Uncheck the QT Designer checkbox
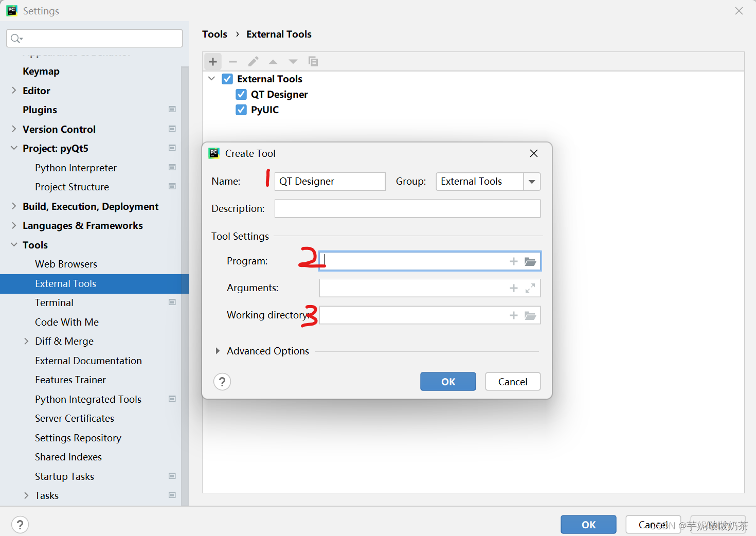The image size is (756, 536). tap(241, 94)
